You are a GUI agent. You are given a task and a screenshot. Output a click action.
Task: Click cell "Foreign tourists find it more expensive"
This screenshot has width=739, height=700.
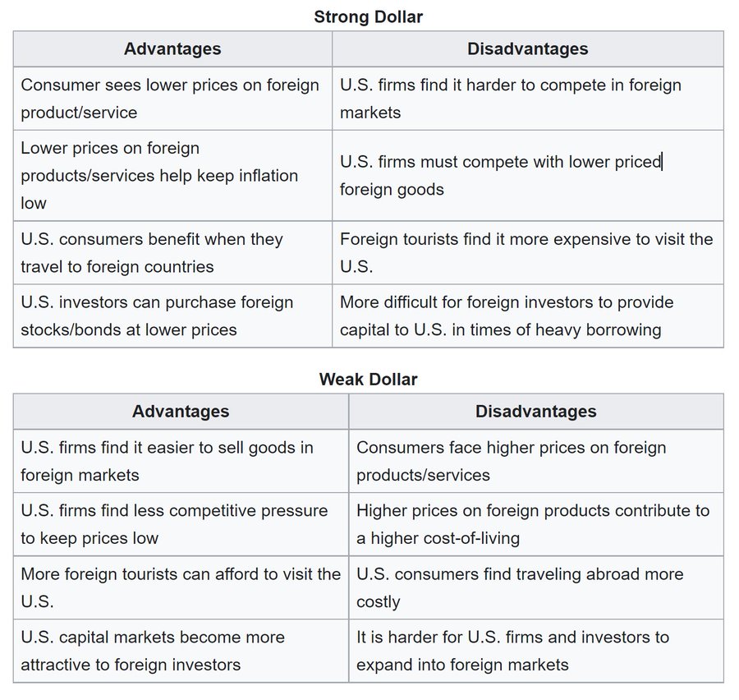[526, 252]
